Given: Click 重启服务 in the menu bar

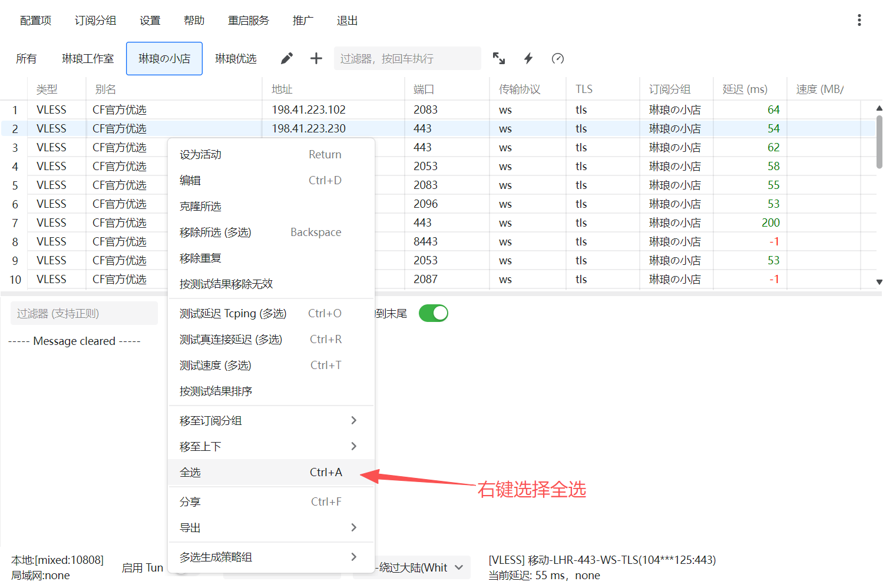Looking at the screenshot, I should point(249,21).
